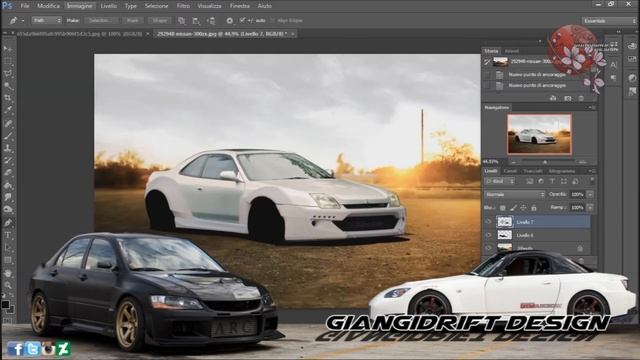The width and height of the screenshot is (640, 360).
Task: Select the Healing Brush tool
Action: coord(8,123)
